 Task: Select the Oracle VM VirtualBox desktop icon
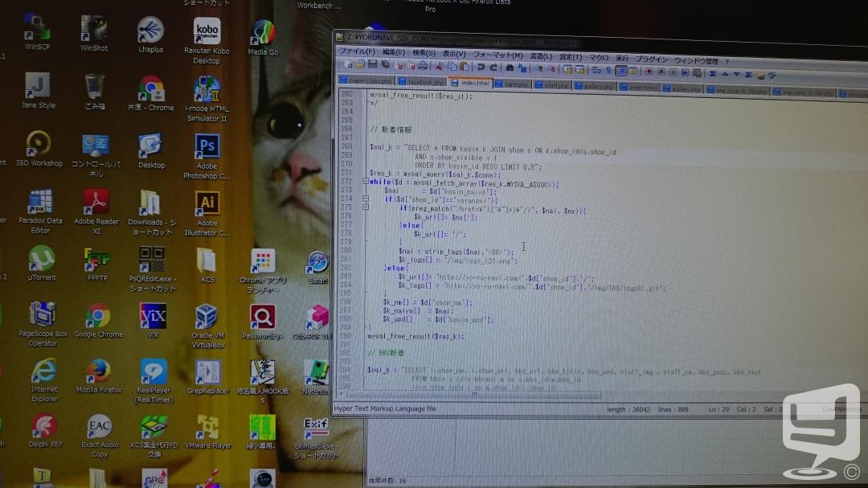(x=207, y=326)
